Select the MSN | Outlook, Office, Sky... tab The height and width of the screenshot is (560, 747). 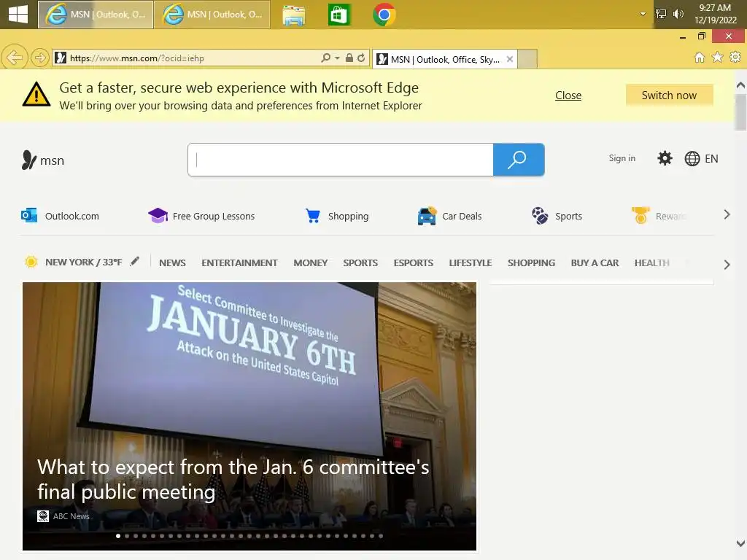444,60
